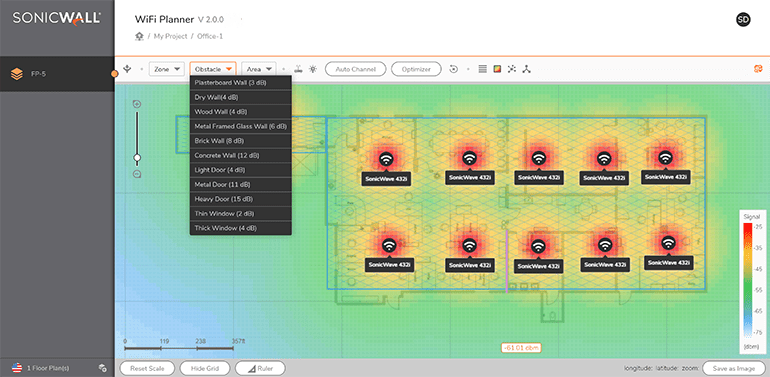770x377 pixels.
Task: Click the FP-5 floor plan entry text
Action: tap(38, 74)
